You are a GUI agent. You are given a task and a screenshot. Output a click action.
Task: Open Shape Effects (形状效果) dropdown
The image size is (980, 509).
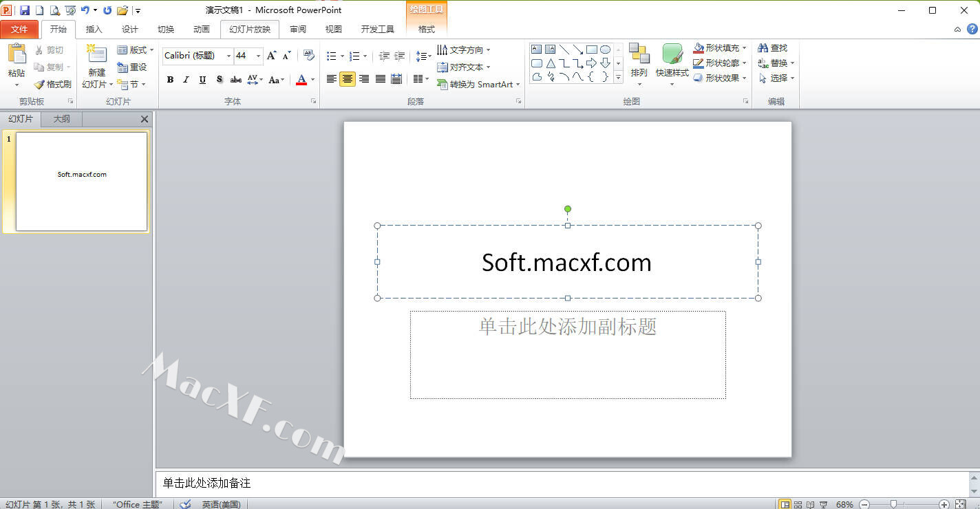click(720, 78)
